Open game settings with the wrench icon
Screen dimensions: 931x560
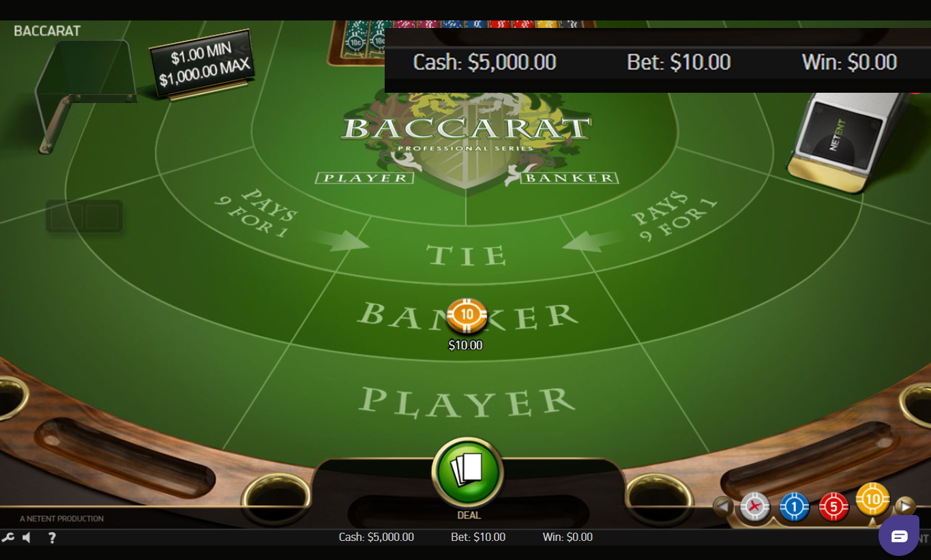click(x=8, y=537)
